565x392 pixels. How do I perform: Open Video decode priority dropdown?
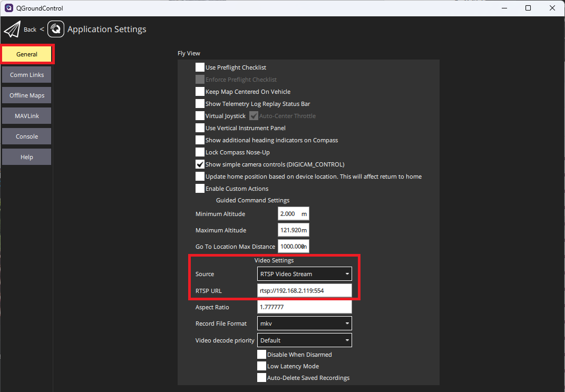pyautogui.click(x=304, y=340)
